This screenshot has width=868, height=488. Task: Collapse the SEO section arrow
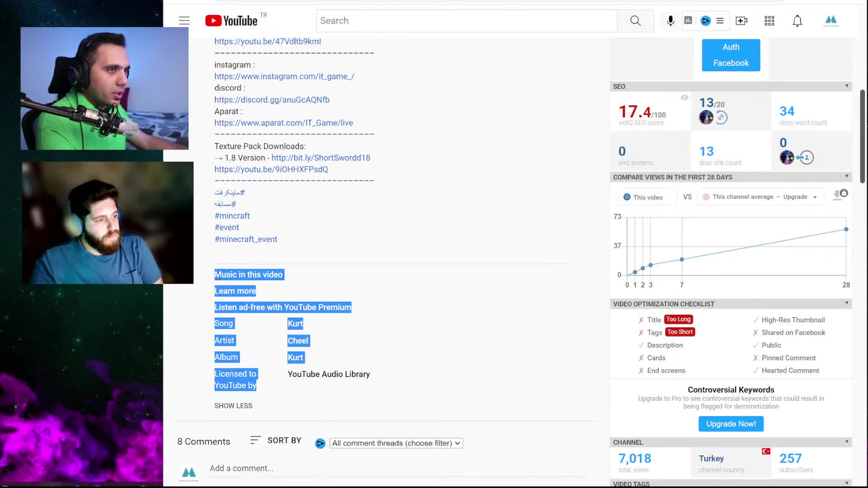846,86
